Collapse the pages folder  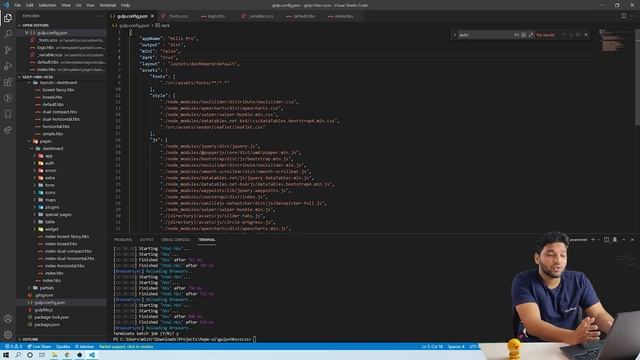pos(45,141)
